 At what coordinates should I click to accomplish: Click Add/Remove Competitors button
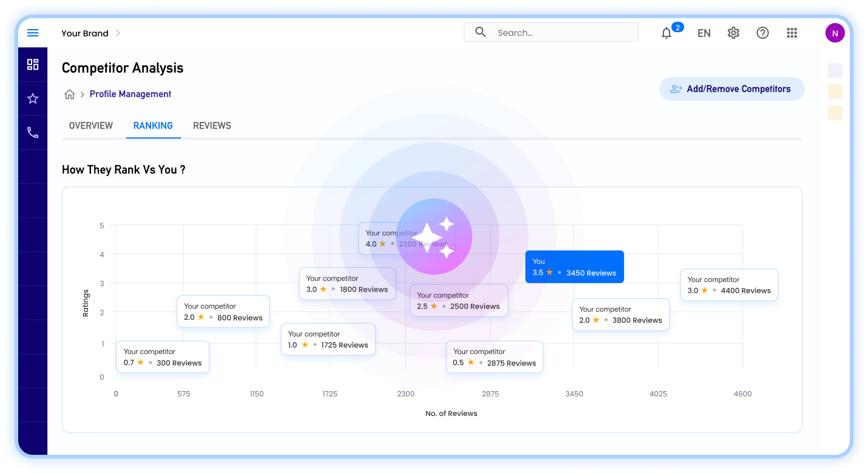click(732, 89)
